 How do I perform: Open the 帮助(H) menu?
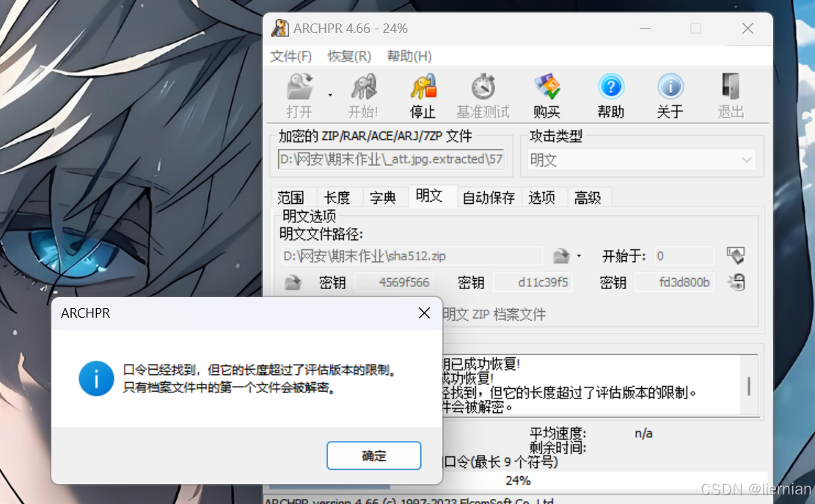[409, 56]
